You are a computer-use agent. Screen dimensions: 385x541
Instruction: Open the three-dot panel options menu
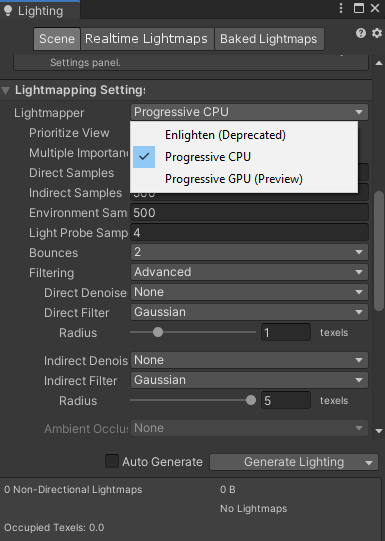[341, 8]
